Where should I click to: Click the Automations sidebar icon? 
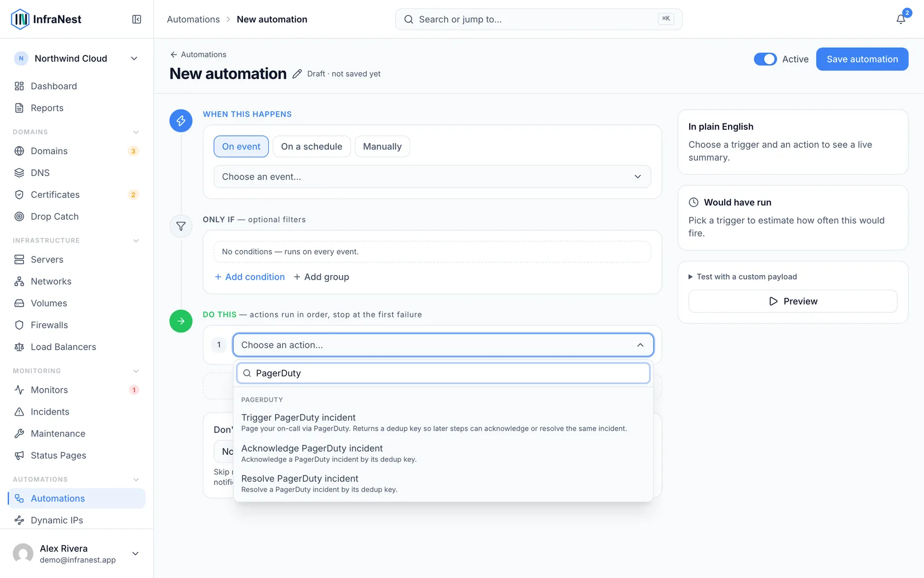(19, 498)
